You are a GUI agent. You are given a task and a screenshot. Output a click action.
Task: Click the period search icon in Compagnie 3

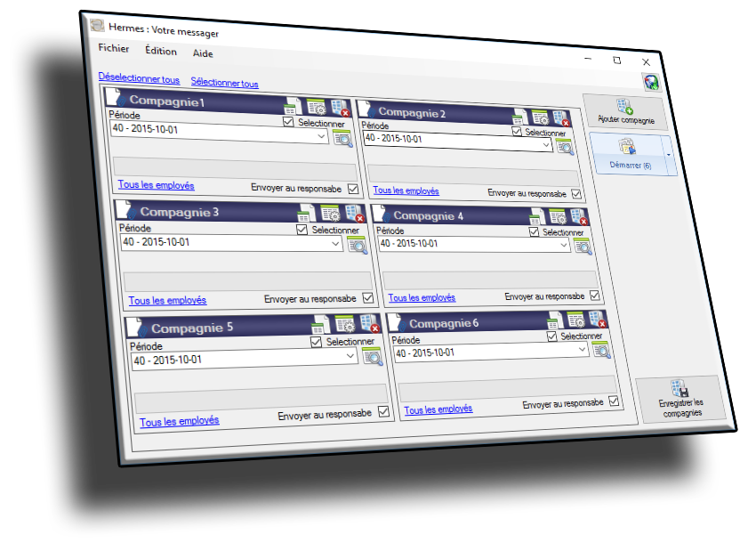tap(358, 245)
